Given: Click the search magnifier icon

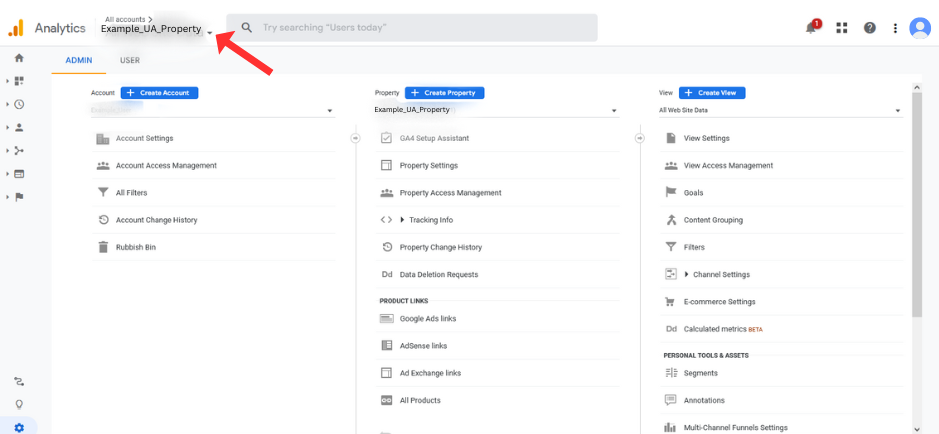Looking at the screenshot, I should tap(246, 28).
